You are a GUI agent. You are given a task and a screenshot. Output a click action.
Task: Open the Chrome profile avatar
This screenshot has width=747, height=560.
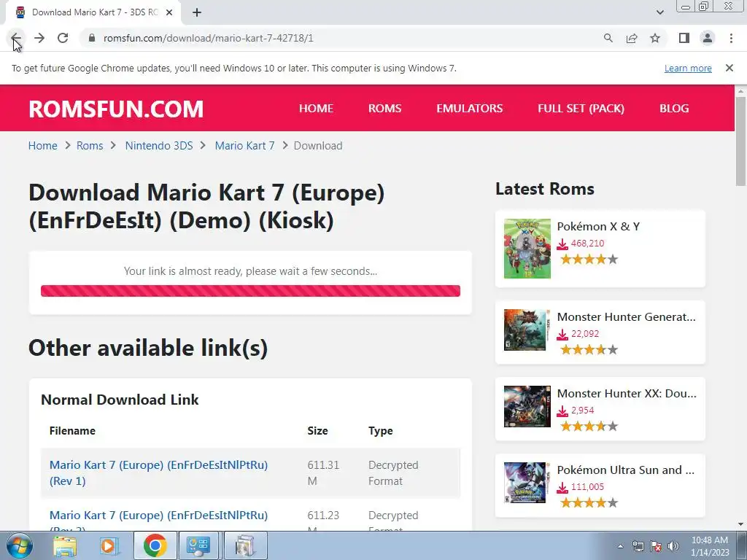coord(708,38)
